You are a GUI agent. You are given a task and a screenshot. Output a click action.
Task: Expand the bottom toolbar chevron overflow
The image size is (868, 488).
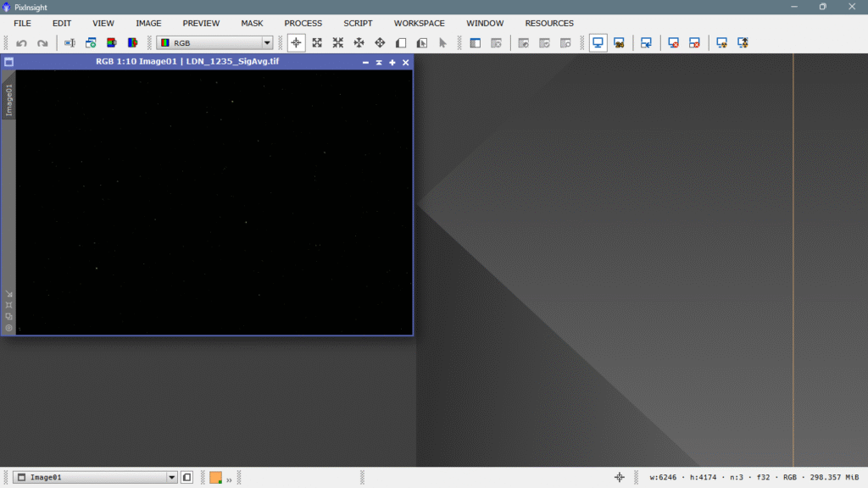[229, 480]
